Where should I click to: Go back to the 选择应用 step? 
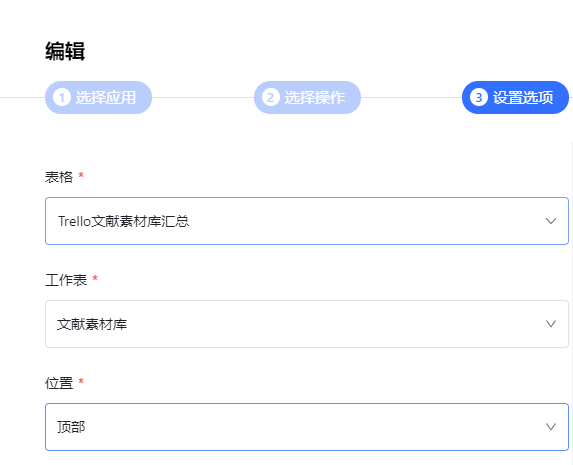coord(98,98)
